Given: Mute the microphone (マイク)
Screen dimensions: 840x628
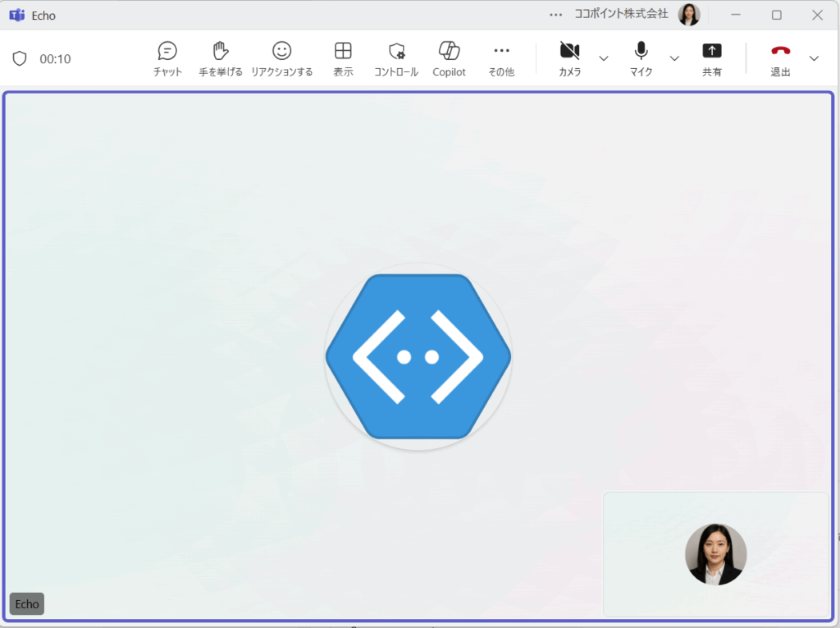Looking at the screenshot, I should 641,58.
